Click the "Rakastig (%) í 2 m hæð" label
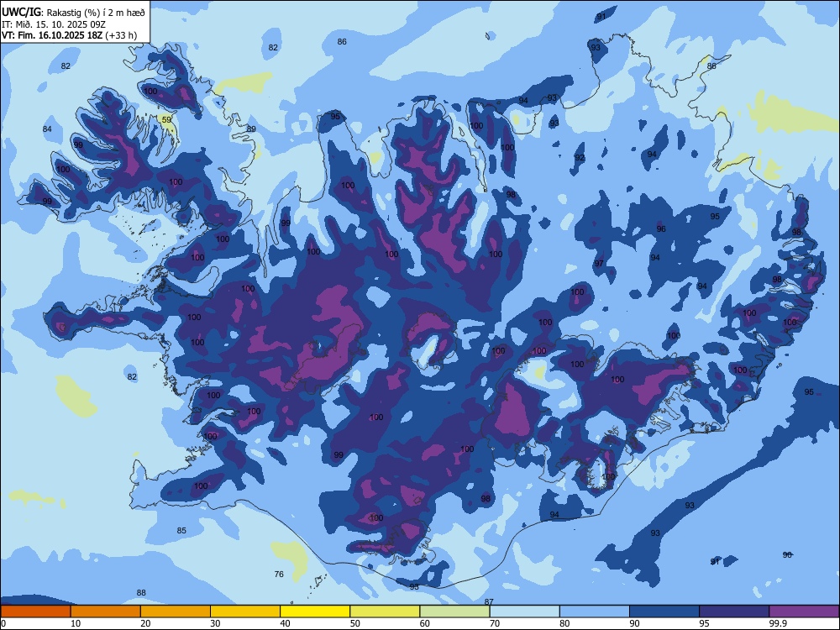 97,13
